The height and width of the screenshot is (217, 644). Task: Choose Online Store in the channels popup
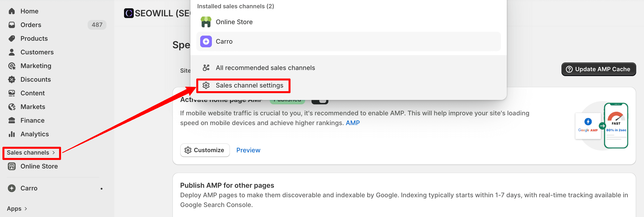(234, 22)
